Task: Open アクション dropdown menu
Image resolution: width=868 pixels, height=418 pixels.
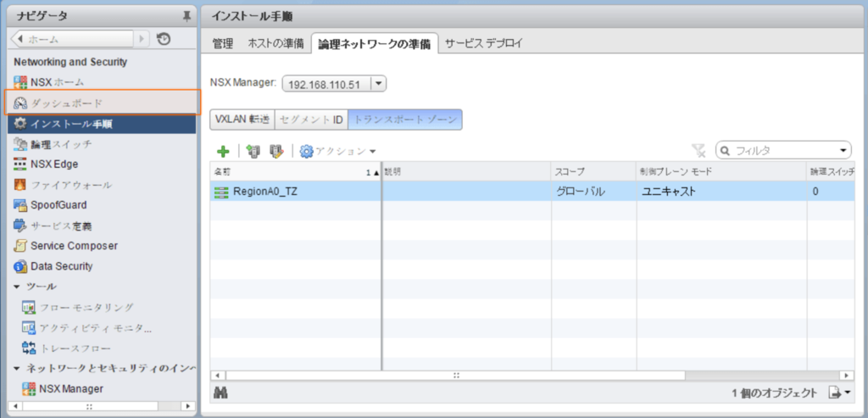Action: click(337, 151)
